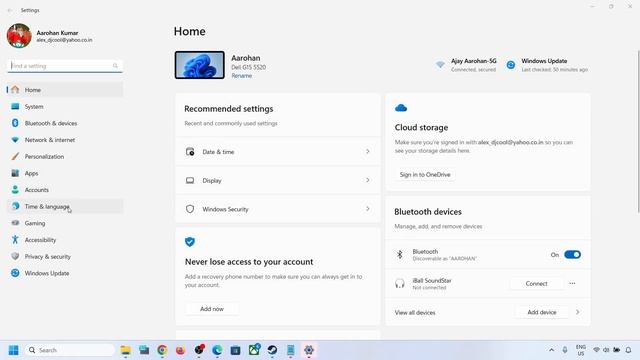The width and height of the screenshot is (640, 360).
Task: Open Steam from the taskbar
Action: (272, 350)
